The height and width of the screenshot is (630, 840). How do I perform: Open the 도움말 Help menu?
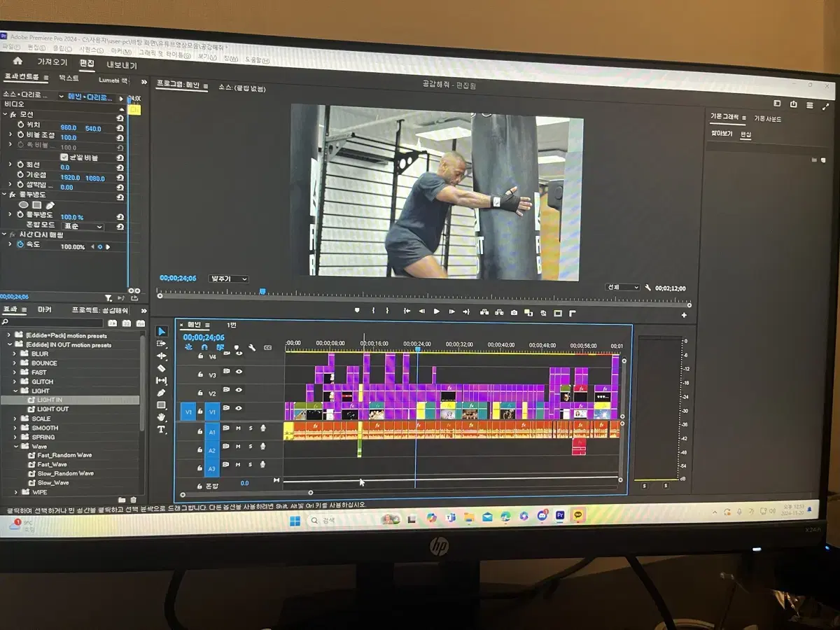tap(257, 60)
